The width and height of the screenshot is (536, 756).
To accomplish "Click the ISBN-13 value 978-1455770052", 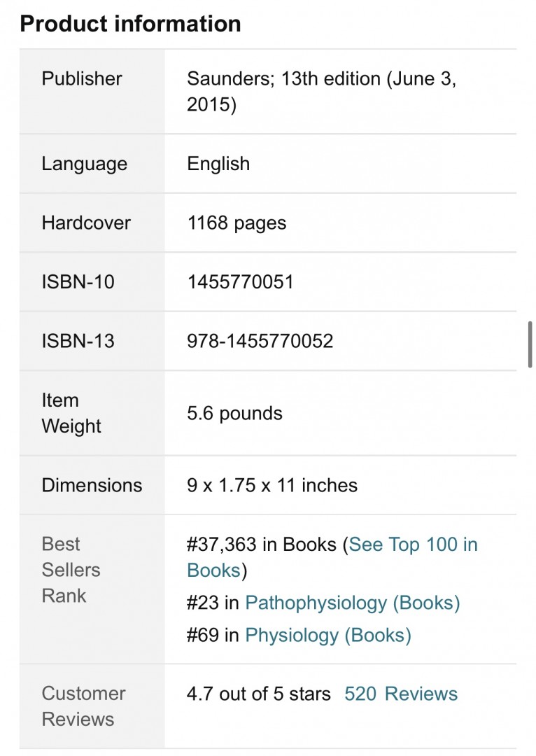I will 260,342.
